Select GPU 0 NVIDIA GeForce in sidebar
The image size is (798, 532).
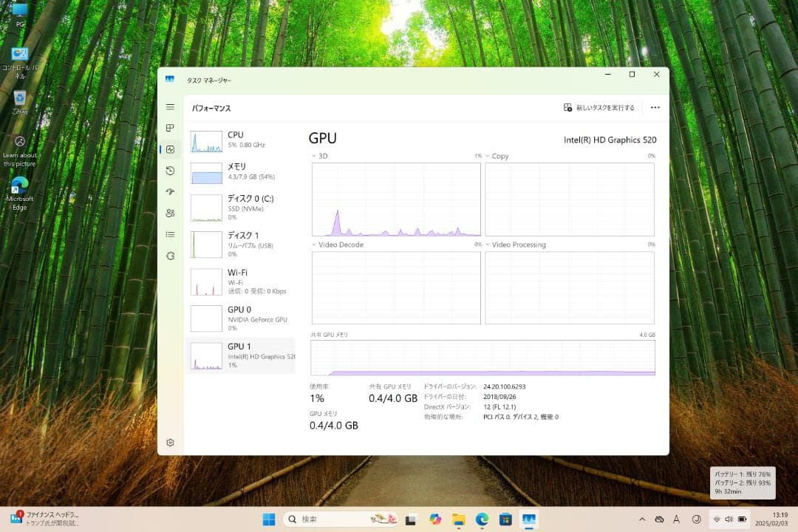tap(242, 318)
